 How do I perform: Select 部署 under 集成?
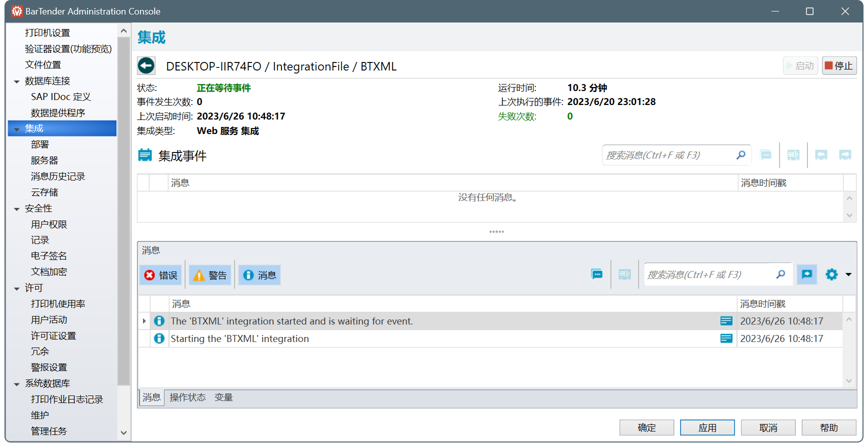[40, 144]
